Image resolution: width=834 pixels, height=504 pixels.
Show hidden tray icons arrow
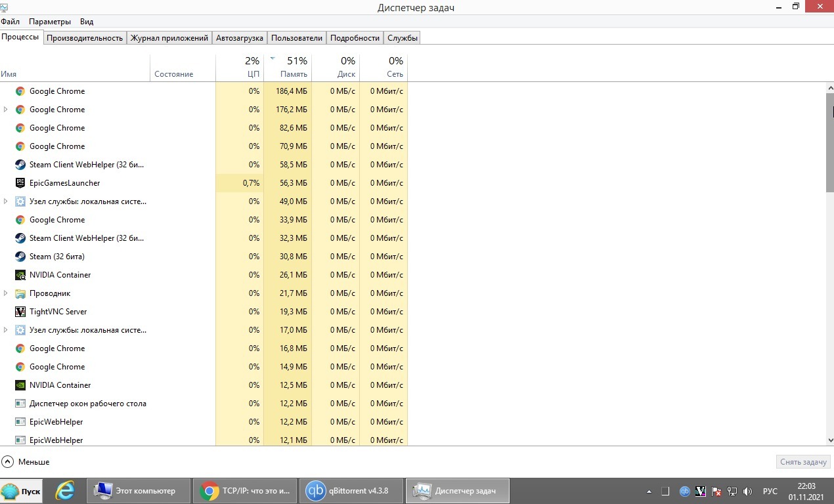click(x=649, y=491)
